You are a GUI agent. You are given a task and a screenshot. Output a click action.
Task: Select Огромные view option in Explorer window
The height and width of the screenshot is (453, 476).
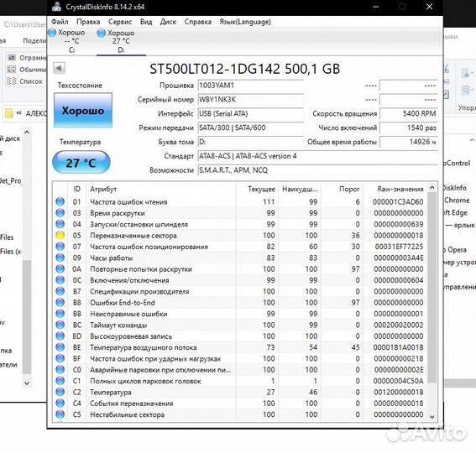(27, 58)
